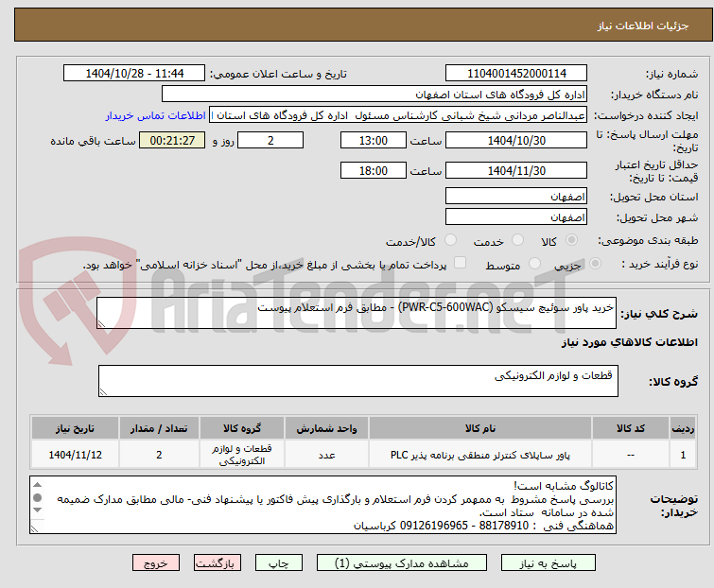
Task: Select the کالا radio button
Action: coord(571,240)
